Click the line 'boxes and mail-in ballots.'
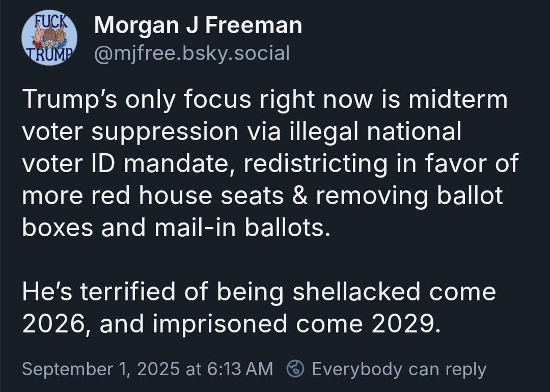The width and height of the screenshot is (550, 392). point(176,228)
